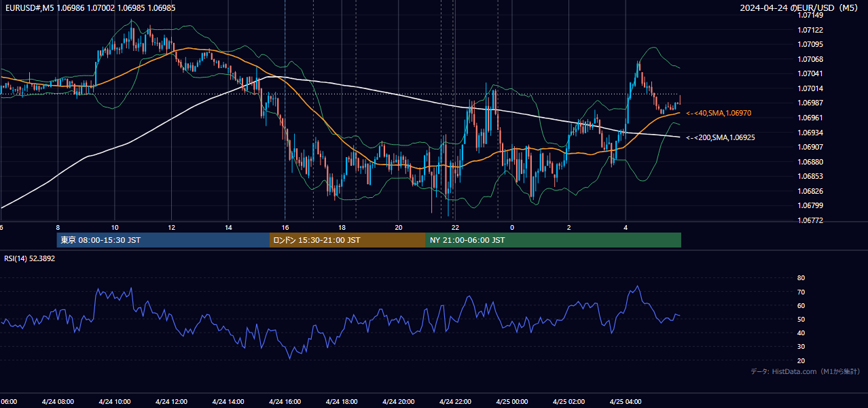Viewport: 868px width, 408px height.
Task: Click price level 1.06799 on the axis
Action: (x=810, y=205)
